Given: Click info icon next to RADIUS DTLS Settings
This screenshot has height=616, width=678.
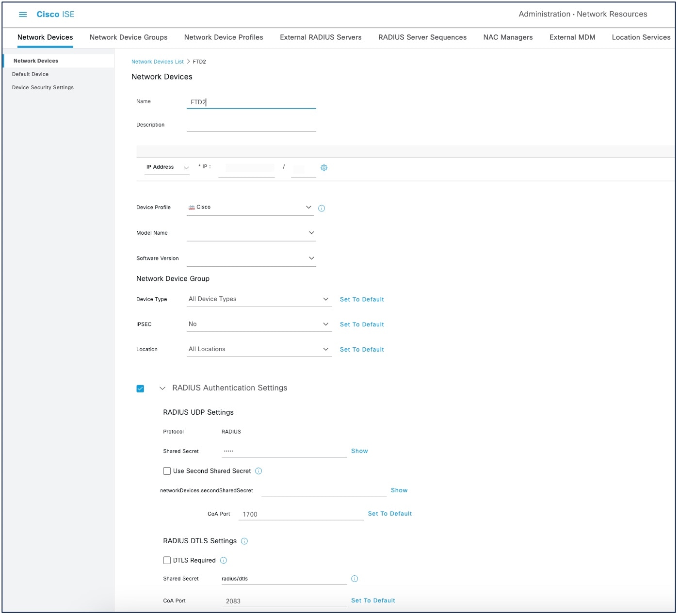Looking at the screenshot, I should click(x=244, y=542).
